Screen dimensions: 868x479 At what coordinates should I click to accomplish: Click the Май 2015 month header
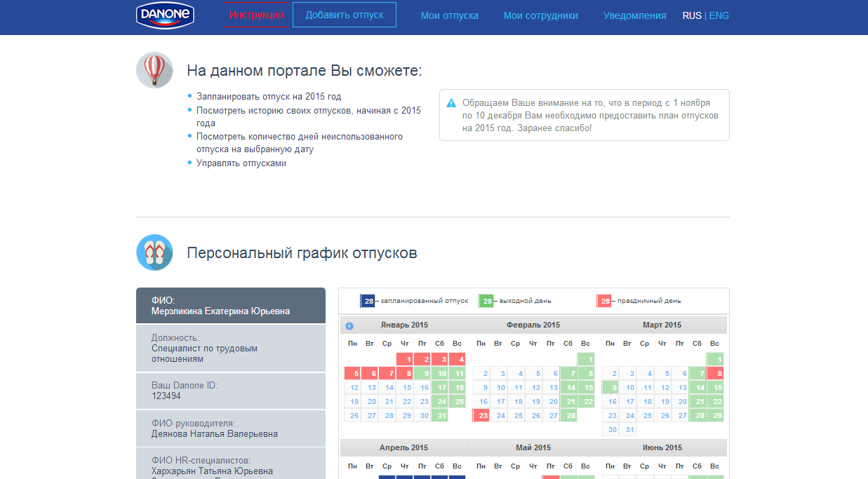click(533, 447)
